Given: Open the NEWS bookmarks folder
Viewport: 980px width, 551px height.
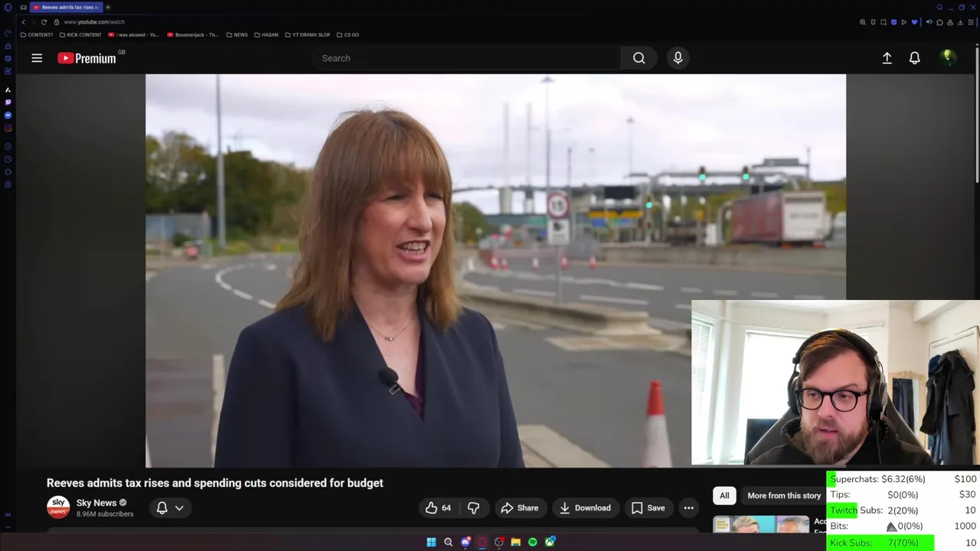Looking at the screenshot, I should [x=237, y=34].
